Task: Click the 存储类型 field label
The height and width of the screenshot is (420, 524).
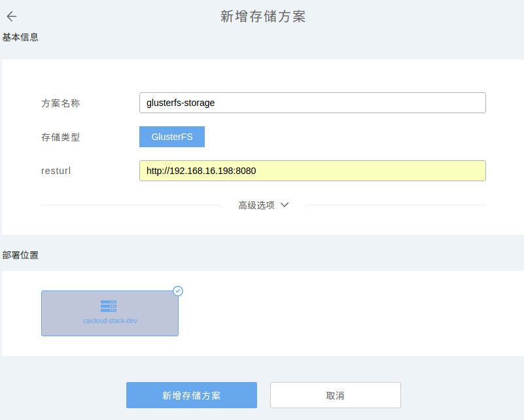Action: [61, 137]
